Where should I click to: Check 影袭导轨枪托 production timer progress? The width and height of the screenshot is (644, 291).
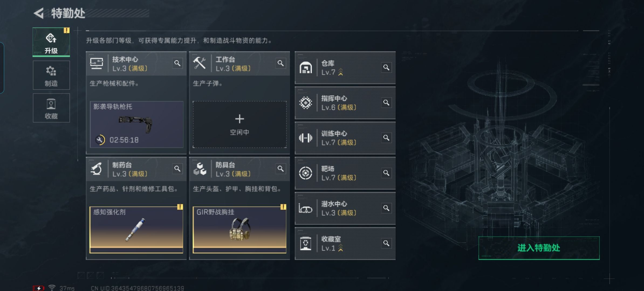tap(117, 140)
